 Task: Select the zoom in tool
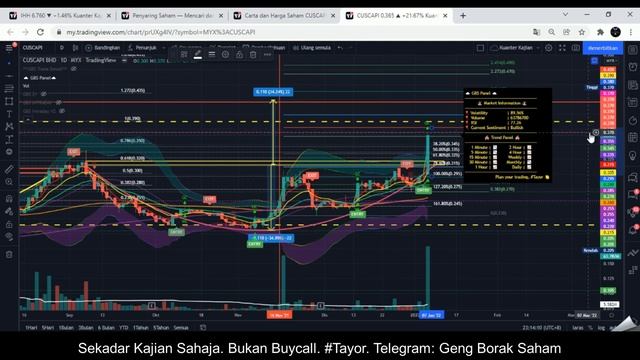[x=9, y=182]
